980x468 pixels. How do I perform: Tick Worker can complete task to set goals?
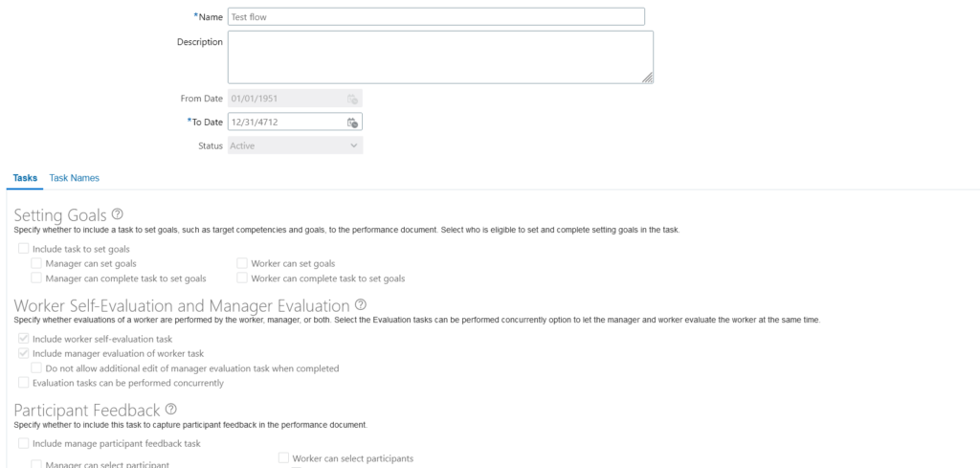(x=242, y=279)
